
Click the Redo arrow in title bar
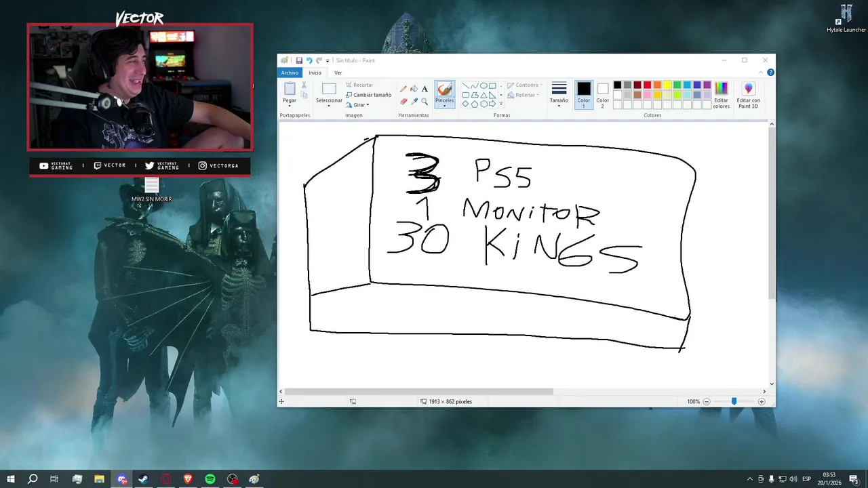pos(319,60)
